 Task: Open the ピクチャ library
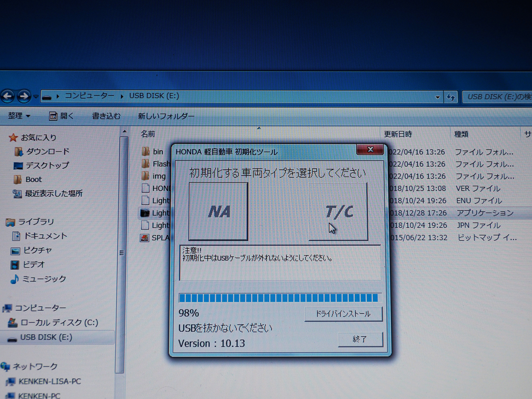31,250
